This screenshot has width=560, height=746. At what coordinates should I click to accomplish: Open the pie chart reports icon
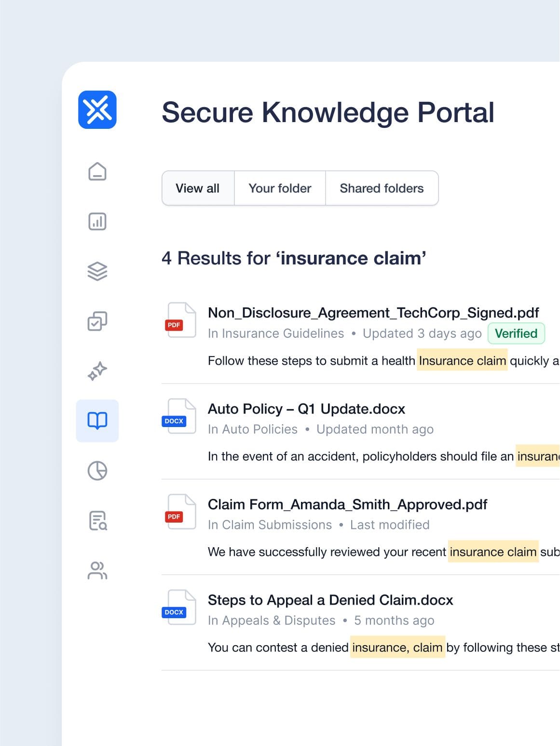coord(97,470)
